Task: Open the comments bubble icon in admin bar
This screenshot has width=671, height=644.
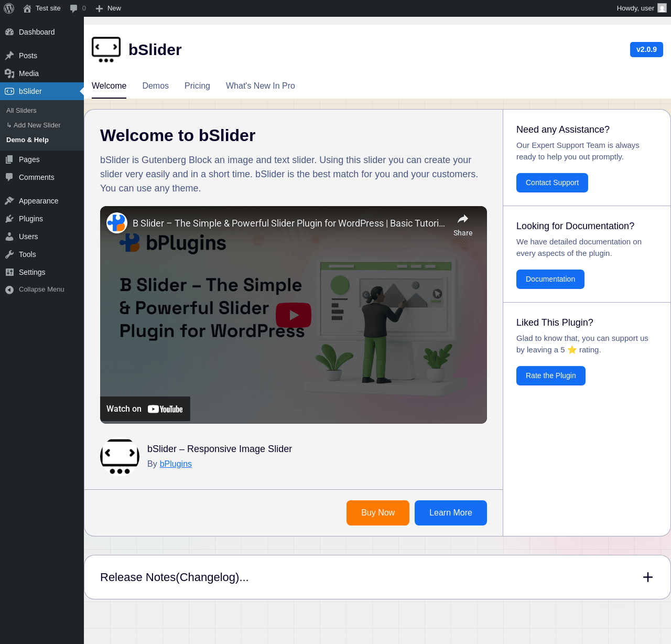Action: (x=74, y=8)
